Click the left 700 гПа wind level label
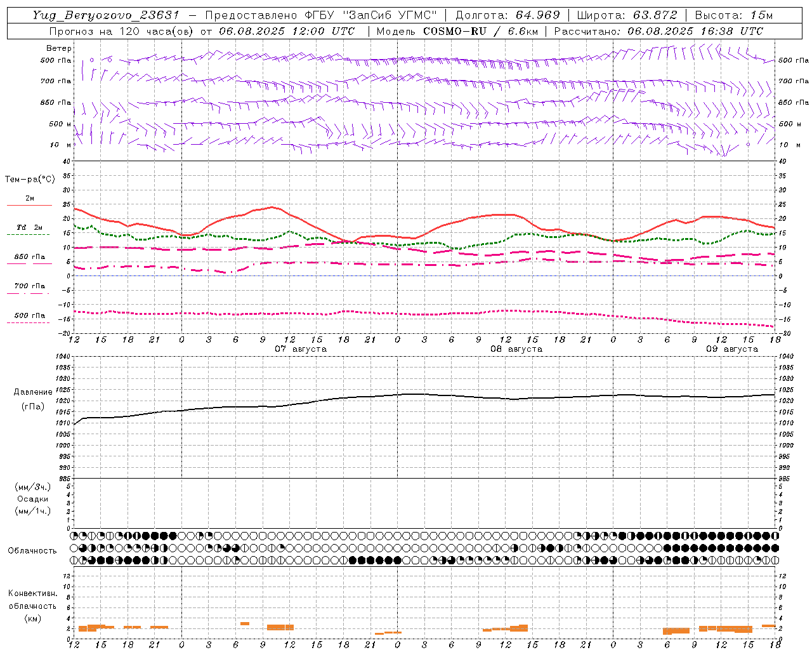 (x=56, y=81)
